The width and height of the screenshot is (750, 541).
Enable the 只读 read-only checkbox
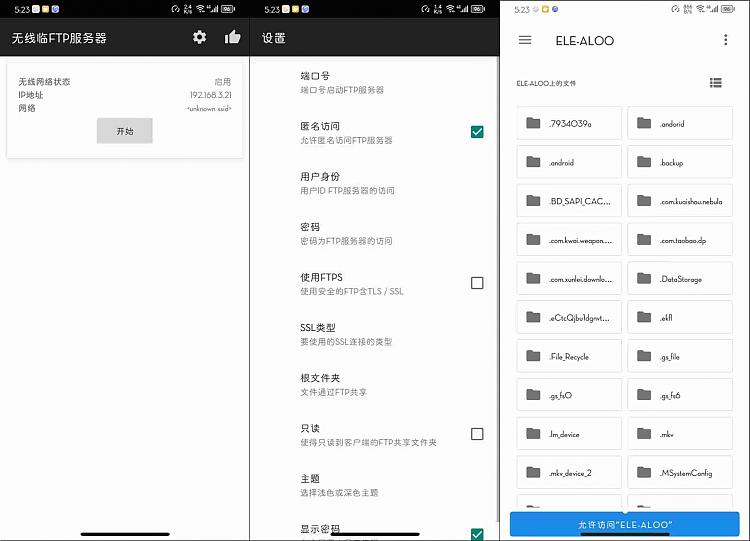point(477,434)
